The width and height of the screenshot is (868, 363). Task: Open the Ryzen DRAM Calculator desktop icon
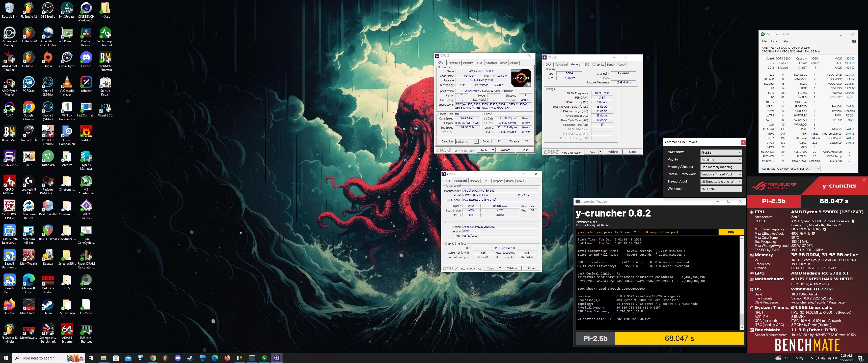[x=86, y=259]
